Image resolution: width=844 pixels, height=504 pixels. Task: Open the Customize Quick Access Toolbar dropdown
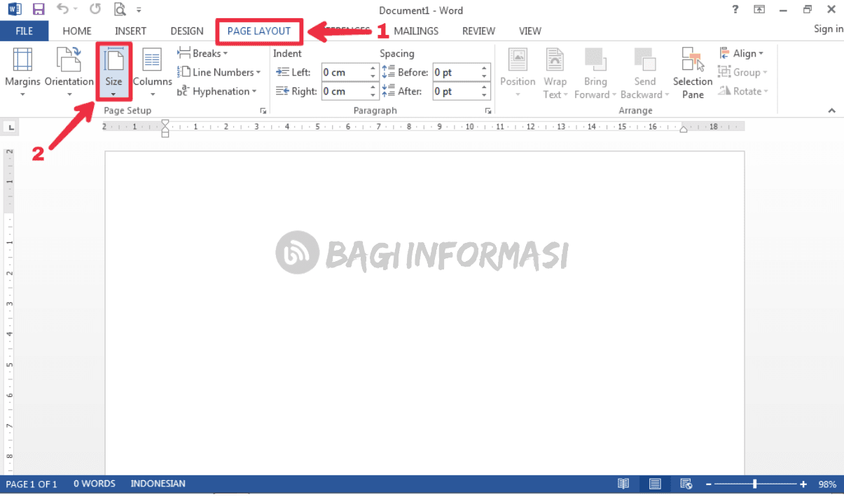[x=139, y=10]
